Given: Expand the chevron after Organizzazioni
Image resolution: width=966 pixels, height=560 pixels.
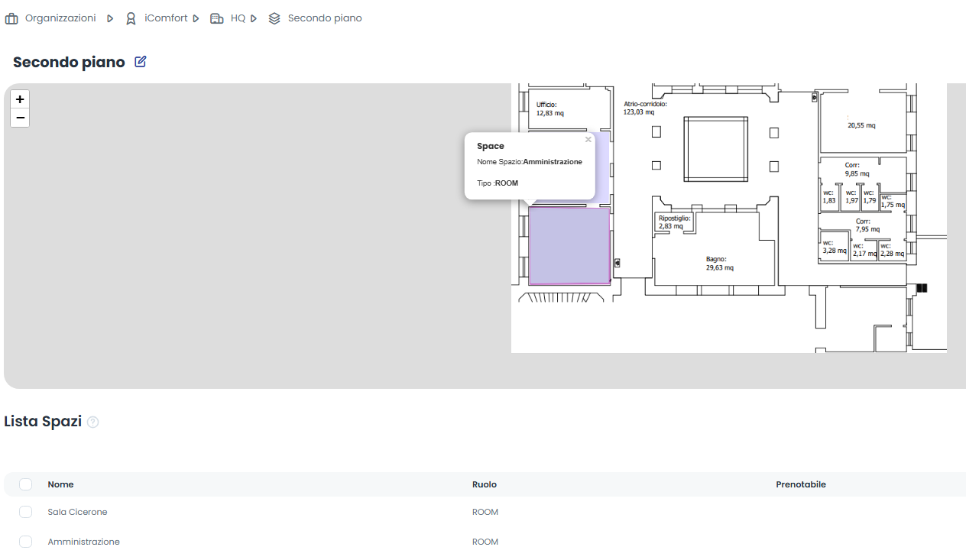Looking at the screenshot, I should tap(110, 18).
